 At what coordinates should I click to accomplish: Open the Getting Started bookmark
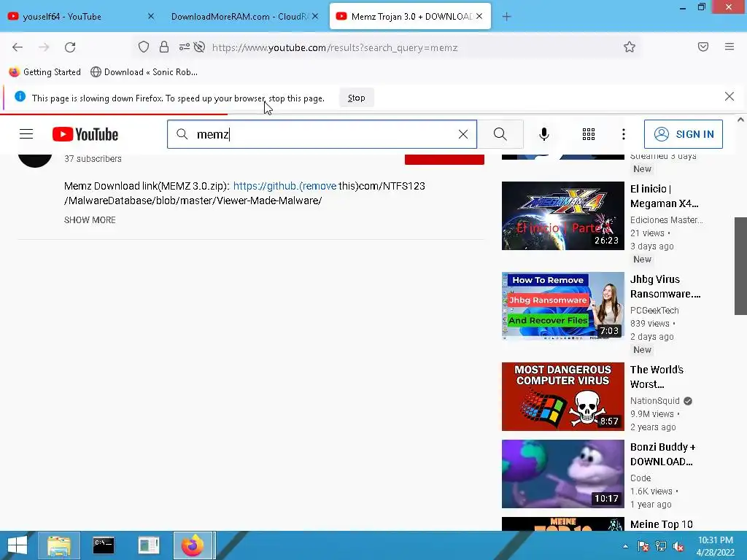[44, 72]
